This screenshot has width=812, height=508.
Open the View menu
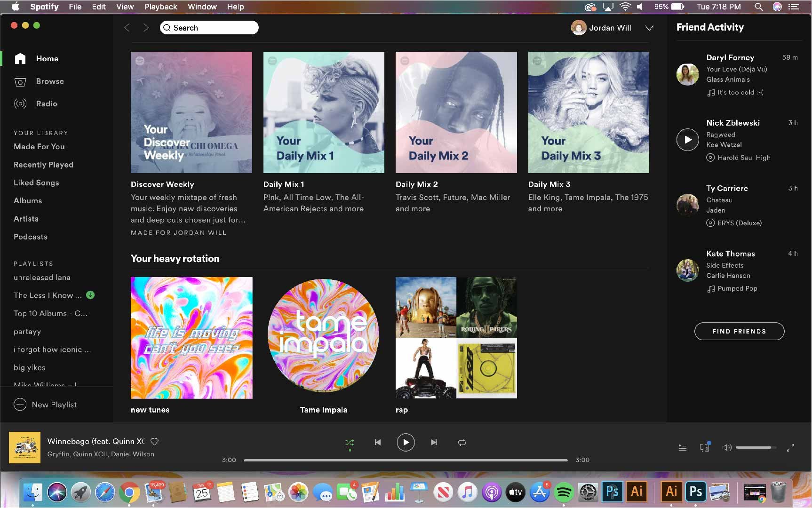pos(125,7)
